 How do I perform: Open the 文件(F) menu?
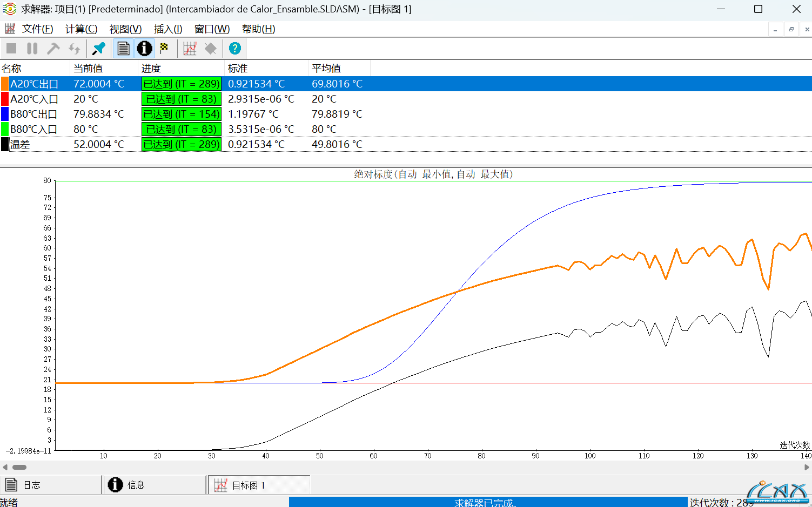pos(37,29)
